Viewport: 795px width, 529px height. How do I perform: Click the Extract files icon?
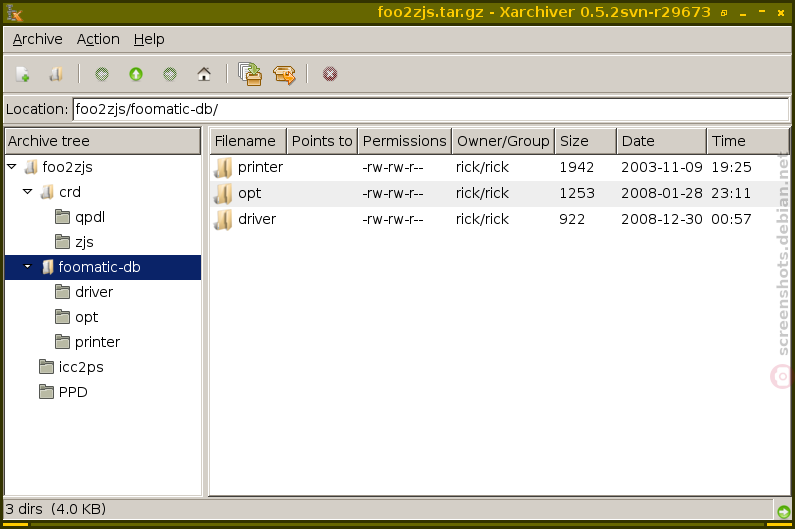[284, 75]
